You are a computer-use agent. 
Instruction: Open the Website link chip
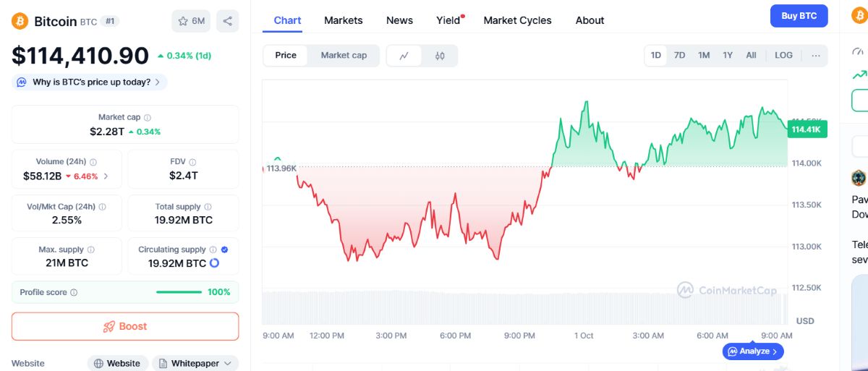(118, 364)
